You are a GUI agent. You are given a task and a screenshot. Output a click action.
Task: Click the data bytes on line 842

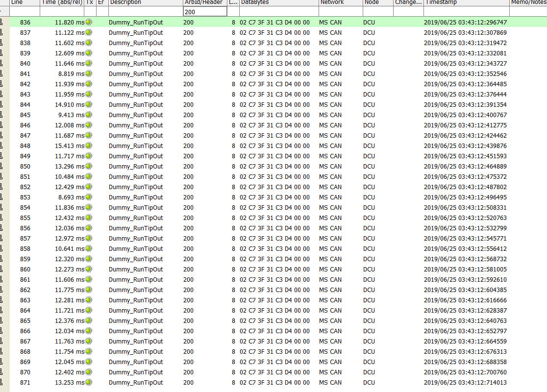click(x=274, y=84)
